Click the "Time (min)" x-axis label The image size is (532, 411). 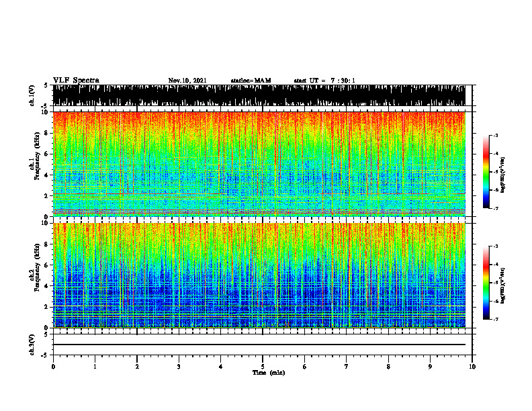coord(269,373)
